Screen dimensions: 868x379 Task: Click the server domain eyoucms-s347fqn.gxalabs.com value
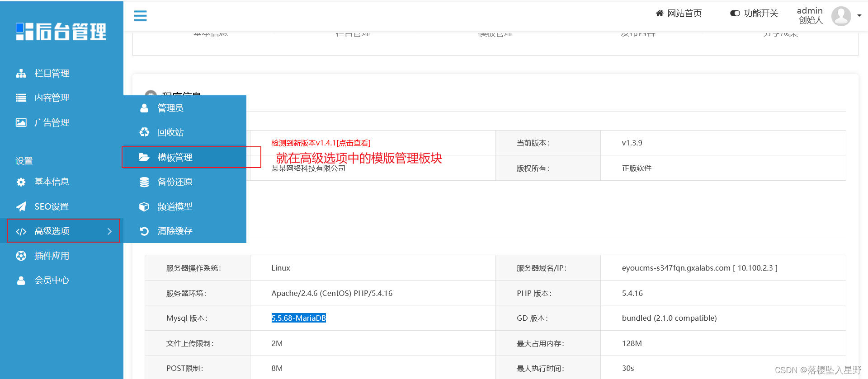(699, 268)
